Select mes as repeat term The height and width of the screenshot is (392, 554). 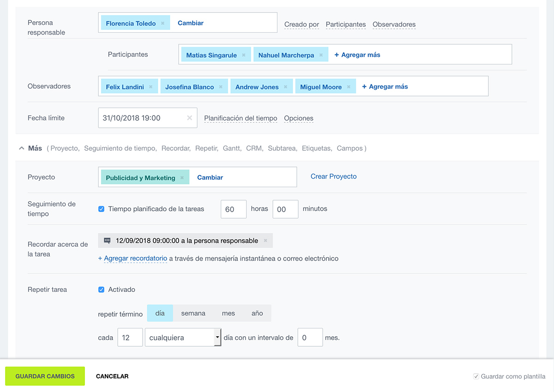pyautogui.click(x=228, y=313)
